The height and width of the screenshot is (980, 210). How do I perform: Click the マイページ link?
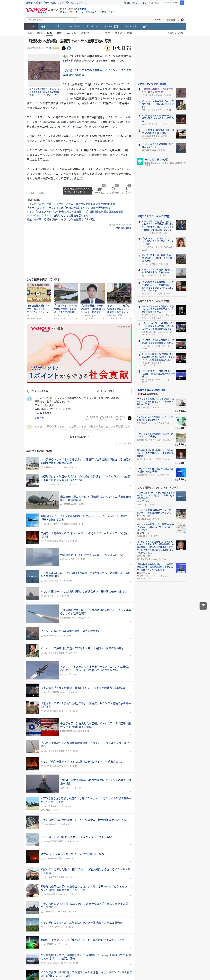coord(157,20)
